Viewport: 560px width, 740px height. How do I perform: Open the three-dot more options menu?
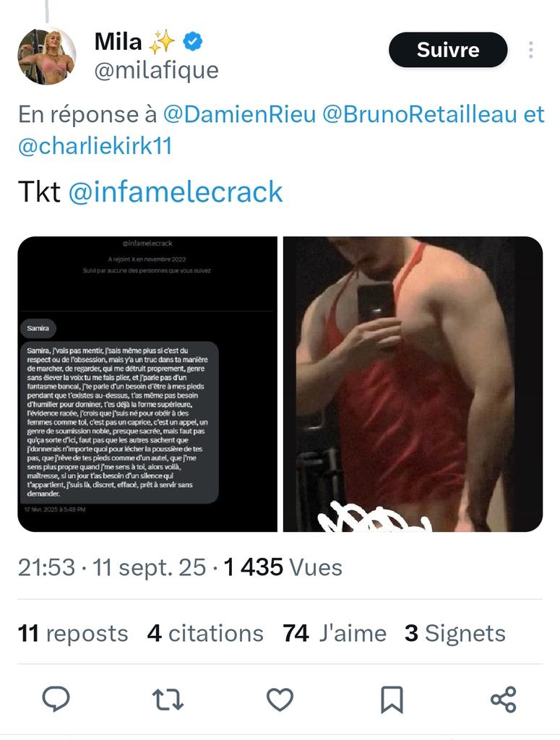(x=531, y=50)
